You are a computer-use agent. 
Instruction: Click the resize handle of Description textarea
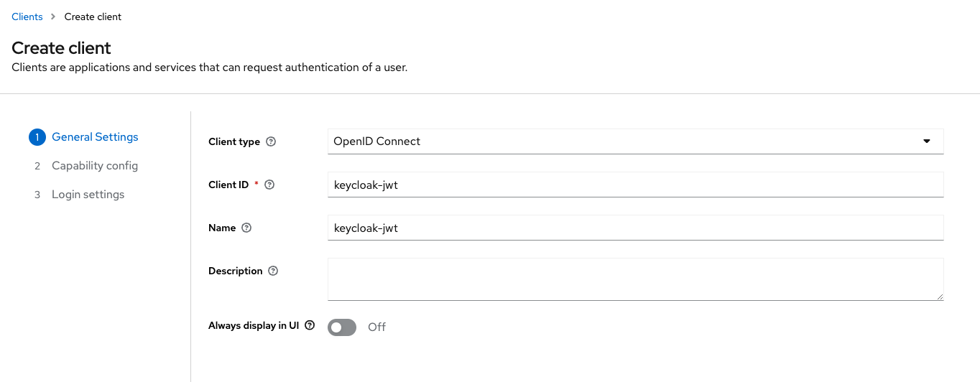coord(939,296)
